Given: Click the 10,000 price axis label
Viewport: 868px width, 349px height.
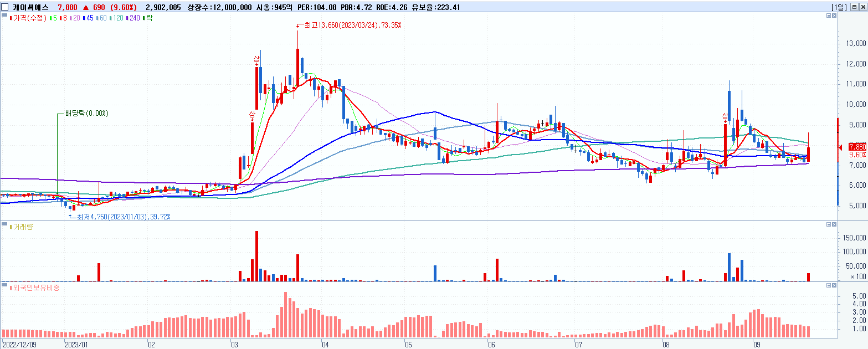Looking at the screenshot, I should click(x=857, y=104).
